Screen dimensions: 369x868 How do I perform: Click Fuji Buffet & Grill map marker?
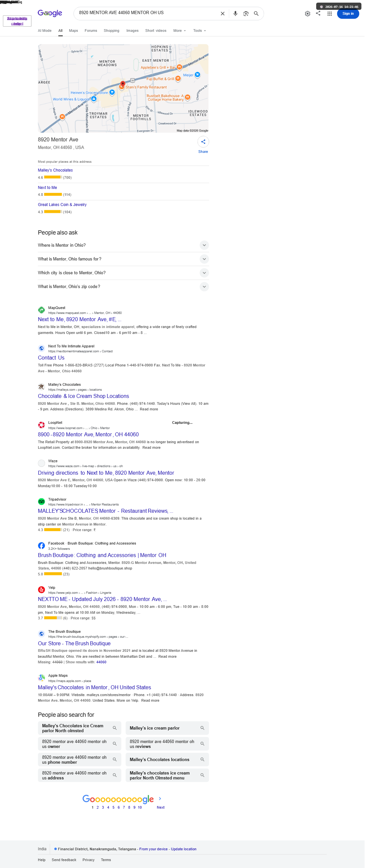(178, 78)
